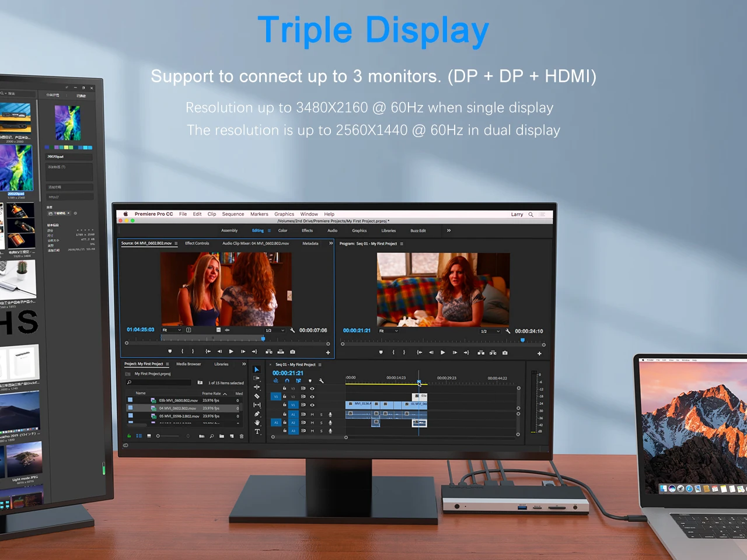This screenshot has width=747, height=560.
Task: Click Lift button in Program monitor
Action: pyautogui.click(x=481, y=352)
